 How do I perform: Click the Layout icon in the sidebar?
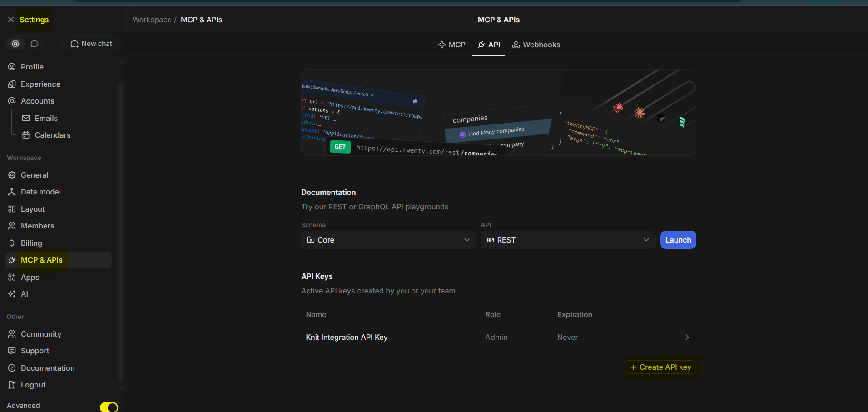(12, 209)
